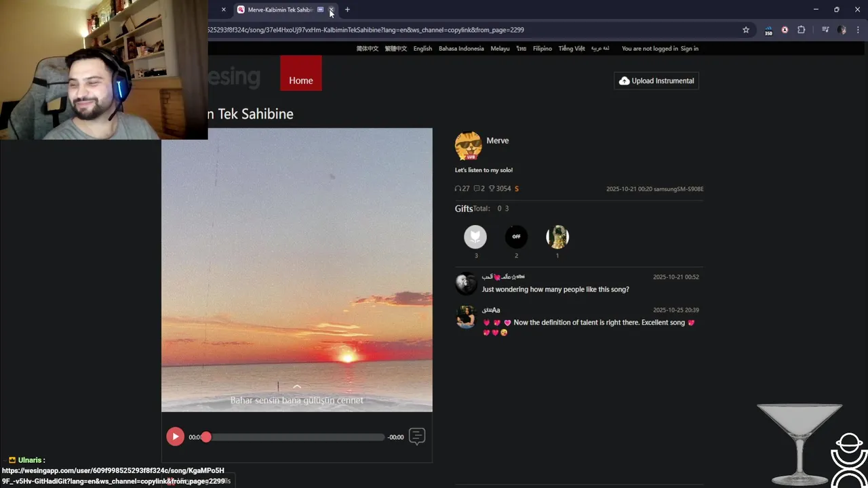Expand lyrics with the chevron above subtitle
This screenshot has width=868, height=488.
(296, 387)
